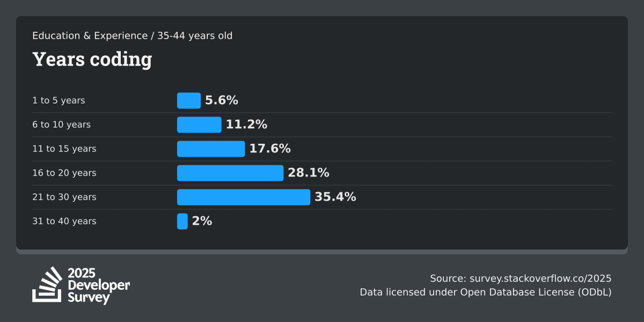Image resolution: width=644 pixels, height=322 pixels.
Task: Click the 21 to 30 years bar
Action: point(244,197)
